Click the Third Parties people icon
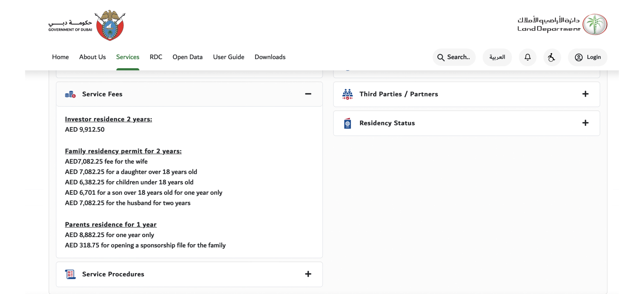The height and width of the screenshot is (294, 644). click(348, 94)
